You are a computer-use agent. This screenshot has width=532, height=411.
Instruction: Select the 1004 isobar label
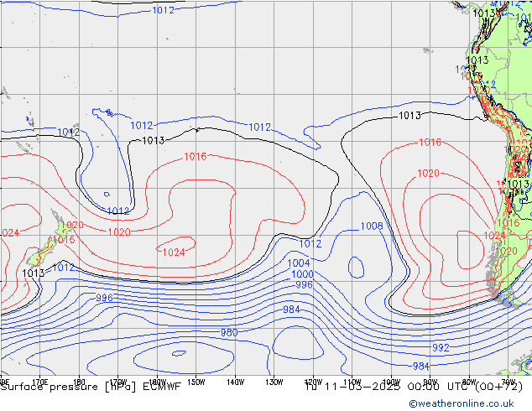pos(299,263)
